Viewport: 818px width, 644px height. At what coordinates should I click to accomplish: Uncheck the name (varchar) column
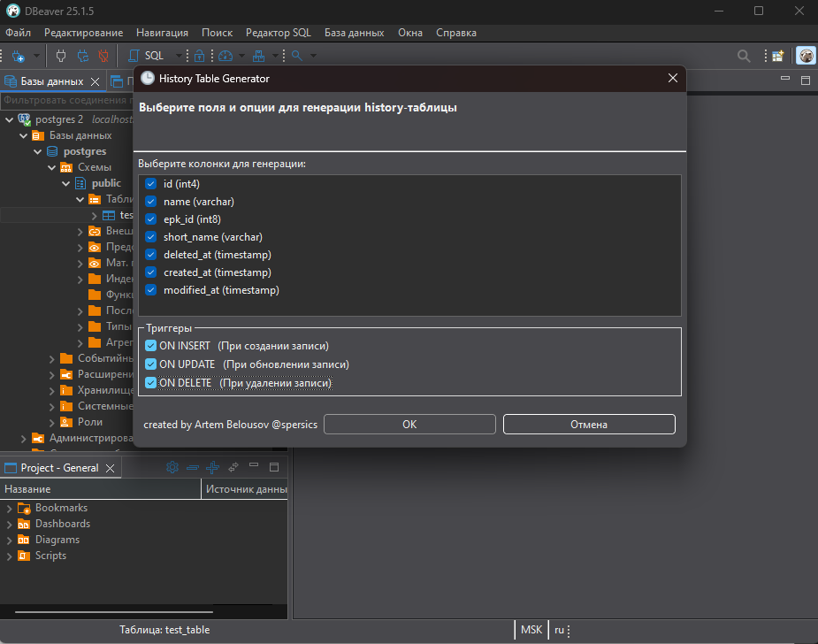click(x=150, y=202)
